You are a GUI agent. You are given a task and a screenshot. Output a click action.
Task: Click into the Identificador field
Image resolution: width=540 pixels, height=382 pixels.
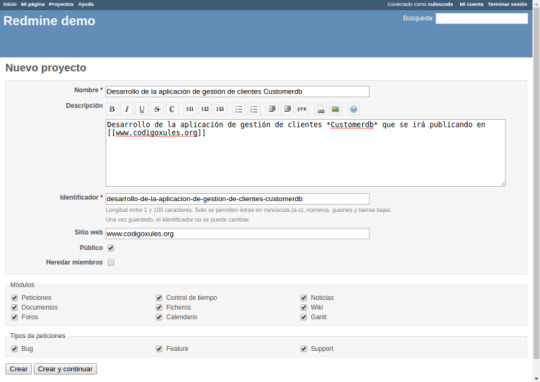(237, 199)
